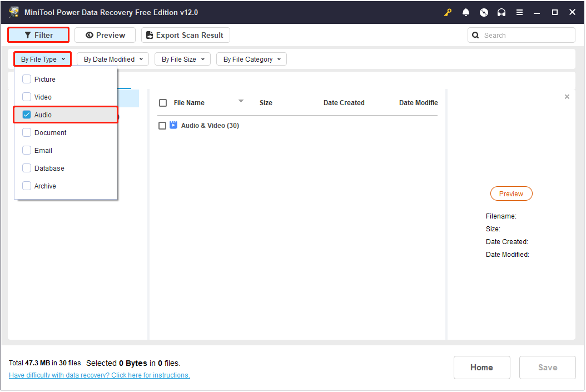Image resolution: width=586 pixels, height=392 pixels.
Task: Minimize the MiniTool window
Action: (537, 12)
